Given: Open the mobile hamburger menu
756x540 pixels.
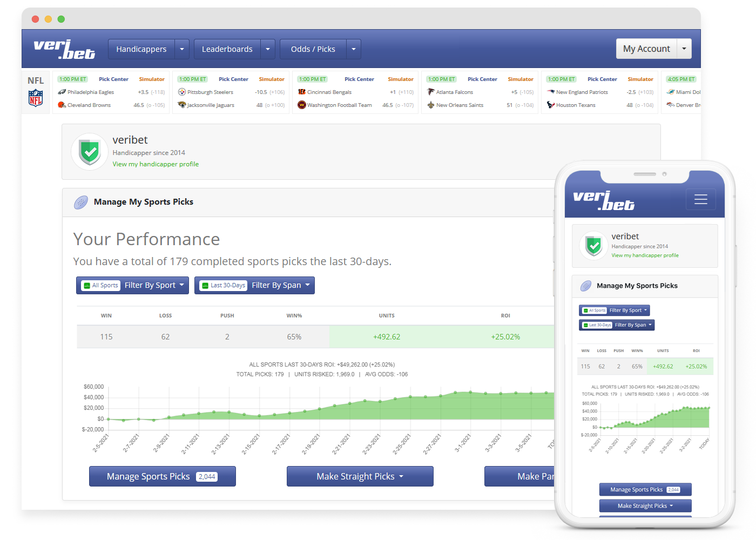Looking at the screenshot, I should pyautogui.click(x=700, y=199).
